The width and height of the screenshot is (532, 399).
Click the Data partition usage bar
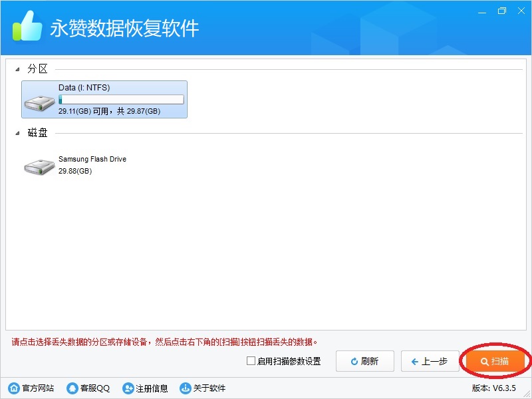click(x=120, y=100)
